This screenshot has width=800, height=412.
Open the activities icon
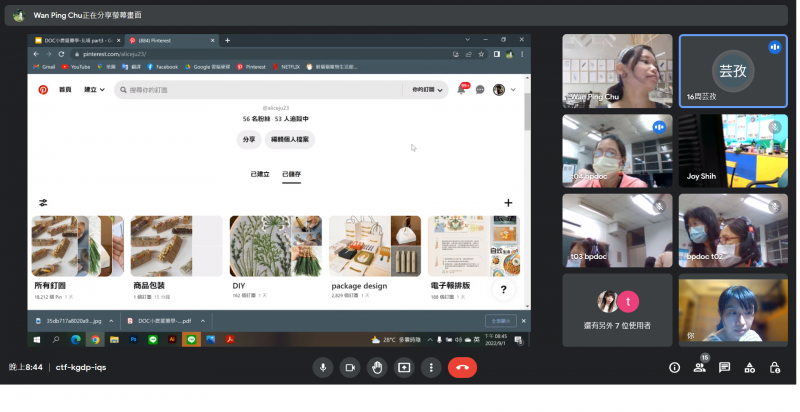coord(749,367)
